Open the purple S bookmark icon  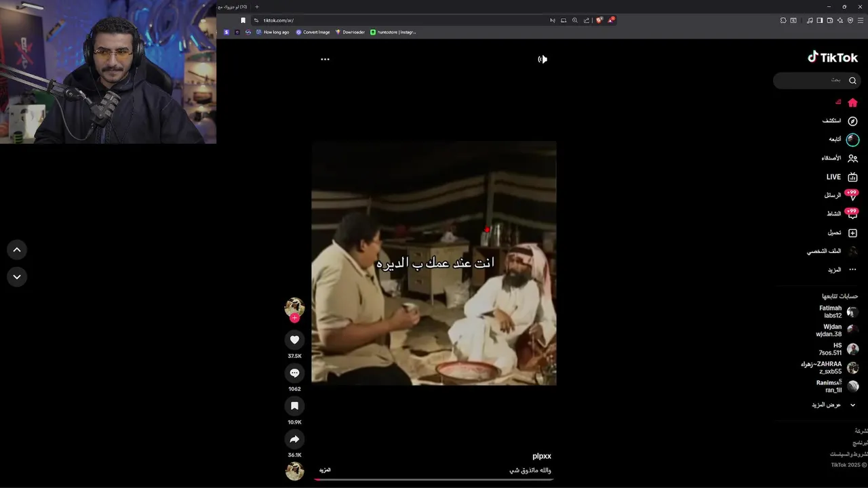click(226, 32)
